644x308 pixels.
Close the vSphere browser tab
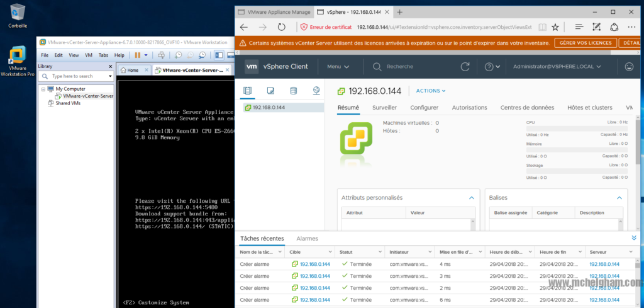tap(388, 12)
